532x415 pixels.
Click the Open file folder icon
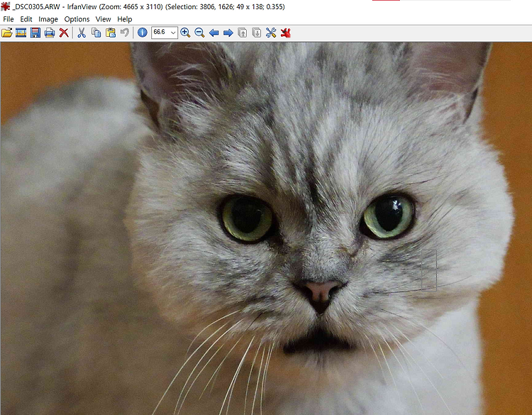coord(7,33)
